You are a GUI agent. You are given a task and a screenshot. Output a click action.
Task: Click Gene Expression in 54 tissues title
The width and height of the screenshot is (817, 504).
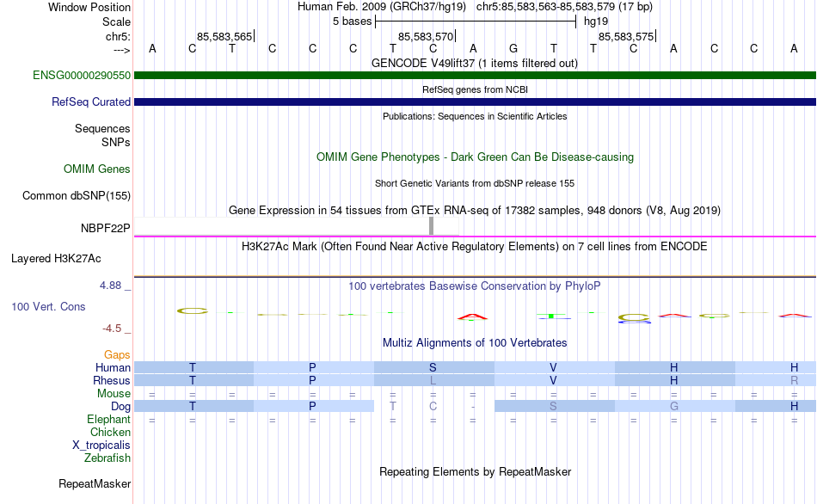point(475,210)
